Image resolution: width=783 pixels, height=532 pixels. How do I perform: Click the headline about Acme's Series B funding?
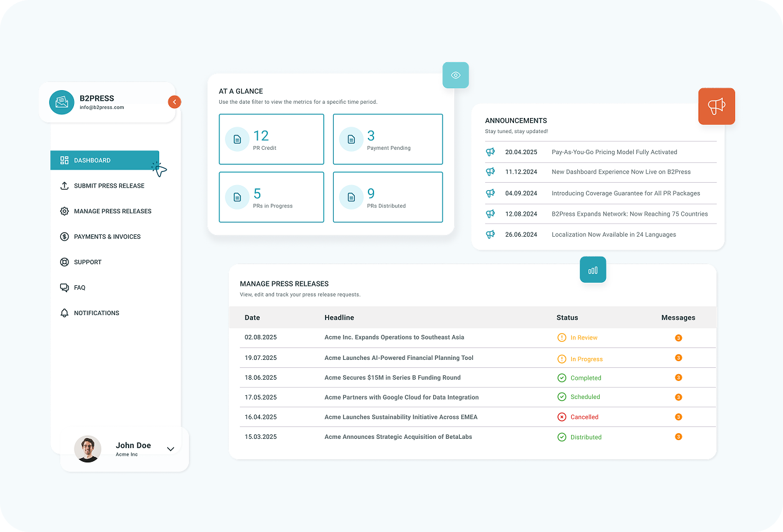[x=392, y=377]
